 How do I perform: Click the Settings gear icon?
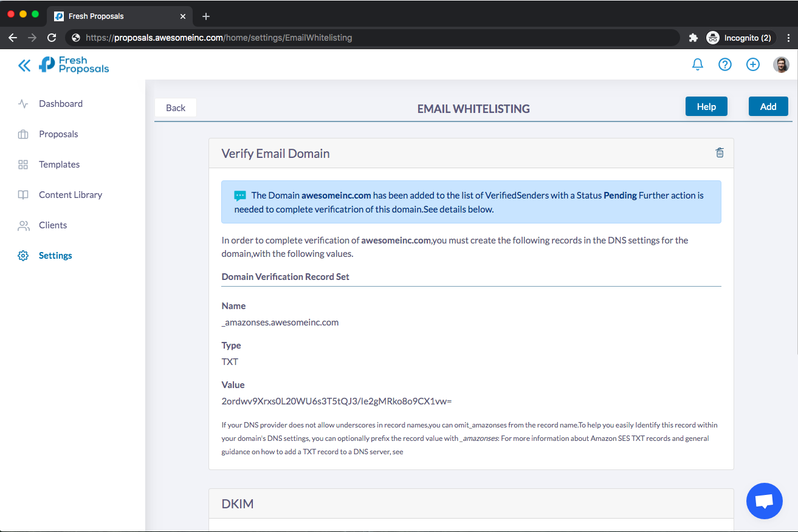23,256
